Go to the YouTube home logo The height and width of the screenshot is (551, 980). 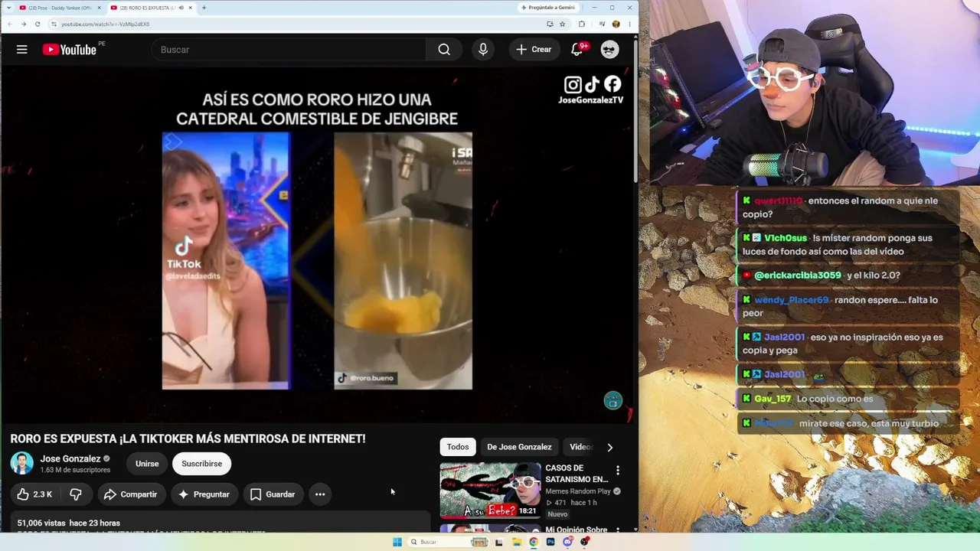click(69, 50)
